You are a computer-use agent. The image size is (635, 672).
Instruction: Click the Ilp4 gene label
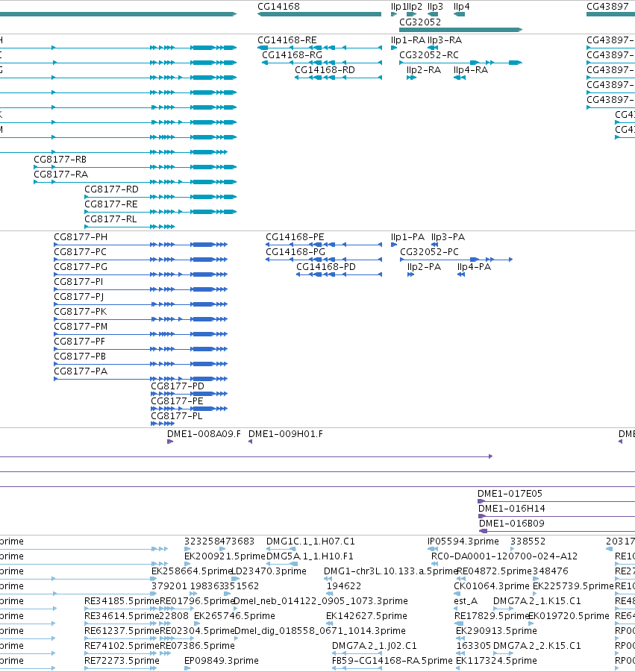pos(461,7)
